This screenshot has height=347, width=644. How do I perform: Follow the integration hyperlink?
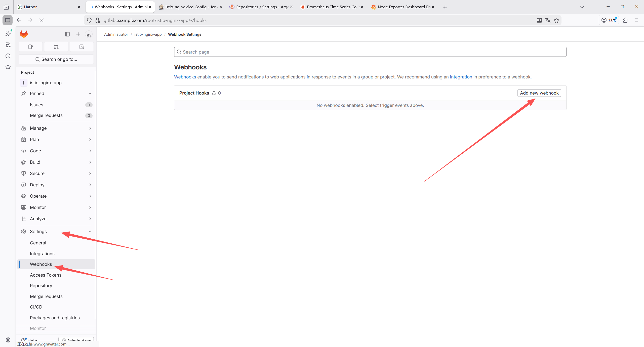coord(461,77)
